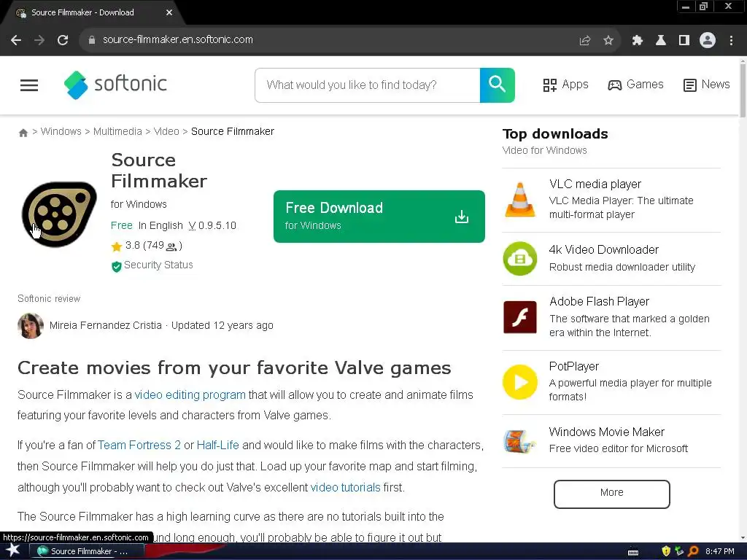Click the breadcrumb home icon

point(23,133)
